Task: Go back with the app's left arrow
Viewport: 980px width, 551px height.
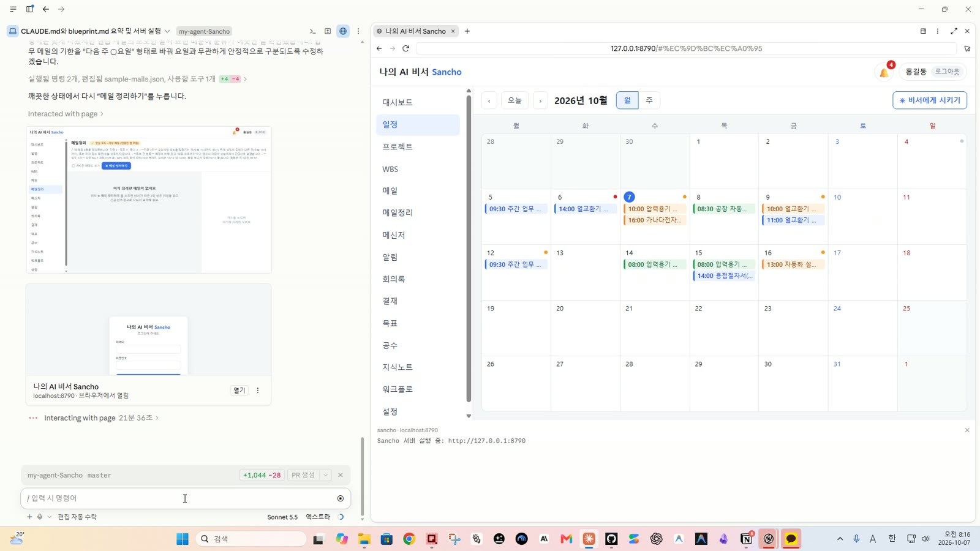Action: [x=46, y=9]
